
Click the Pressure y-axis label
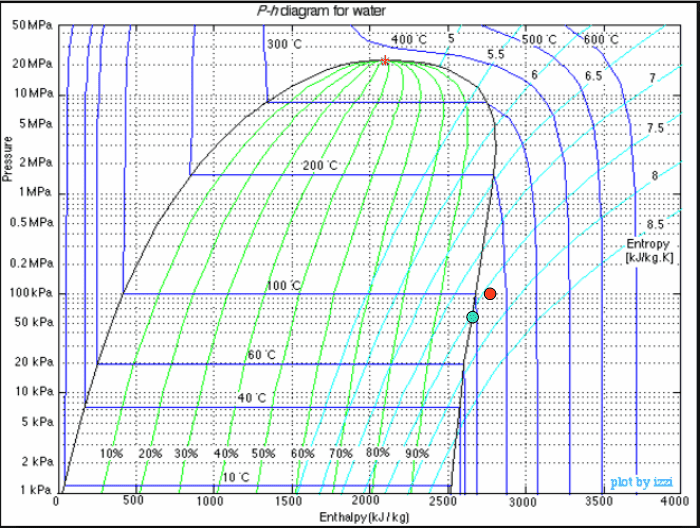coord(8,159)
